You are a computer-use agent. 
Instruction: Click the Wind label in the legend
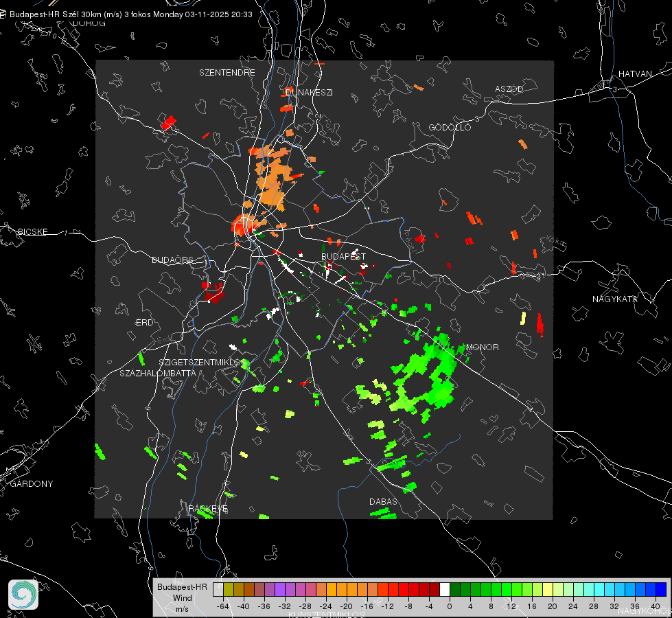(x=182, y=597)
